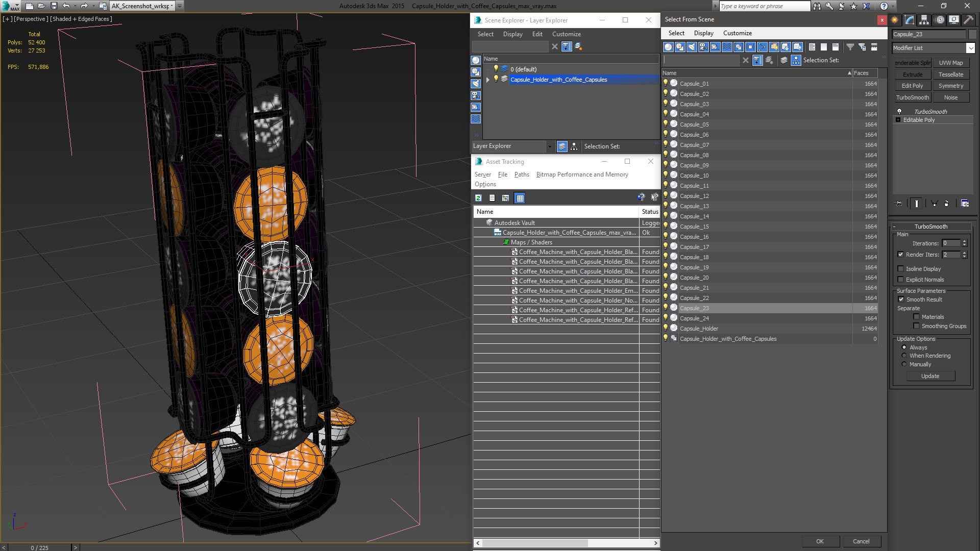Increment TurboSmooth Iterations spinner
This screenshot has height=551, width=980.
pos(965,241)
